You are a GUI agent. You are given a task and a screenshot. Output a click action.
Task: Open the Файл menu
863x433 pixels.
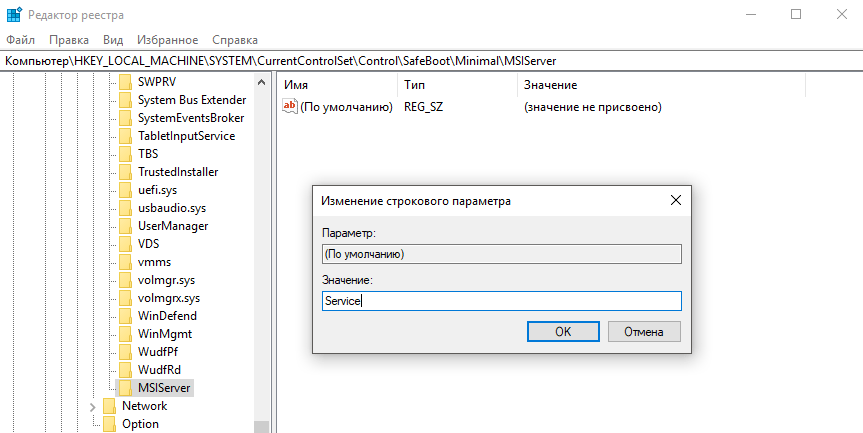(x=20, y=40)
